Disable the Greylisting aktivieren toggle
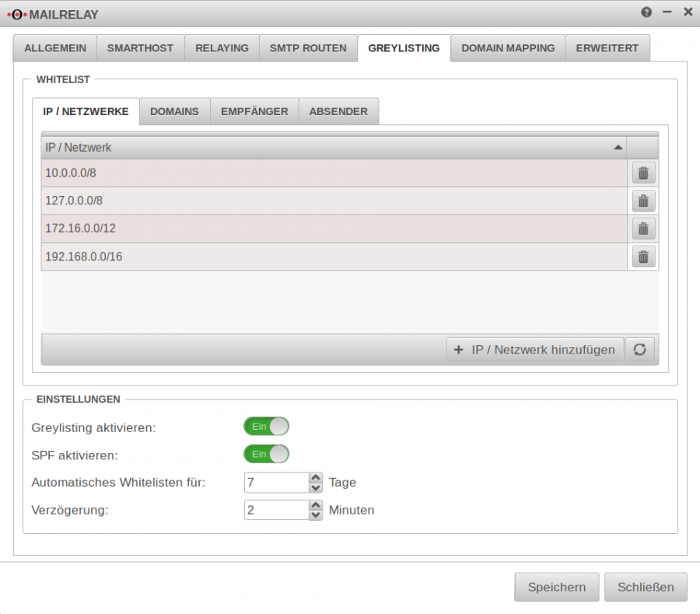The height and width of the screenshot is (614, 700). [x=266, y=426]
